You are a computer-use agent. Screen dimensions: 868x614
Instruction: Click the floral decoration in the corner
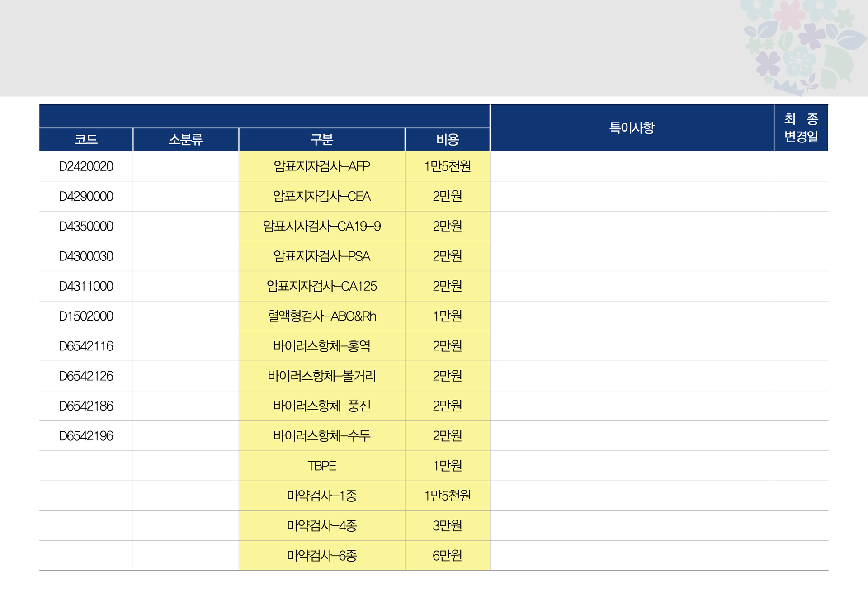coord(805,45)
